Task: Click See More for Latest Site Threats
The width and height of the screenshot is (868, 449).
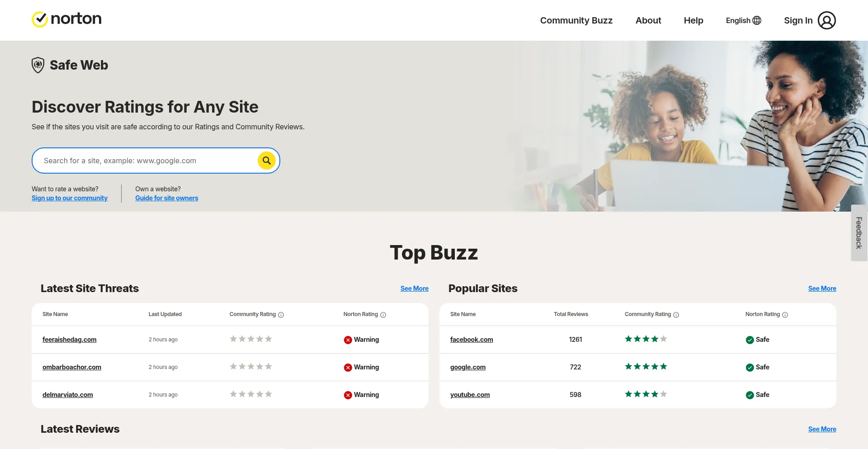Action: pos(415,288)
